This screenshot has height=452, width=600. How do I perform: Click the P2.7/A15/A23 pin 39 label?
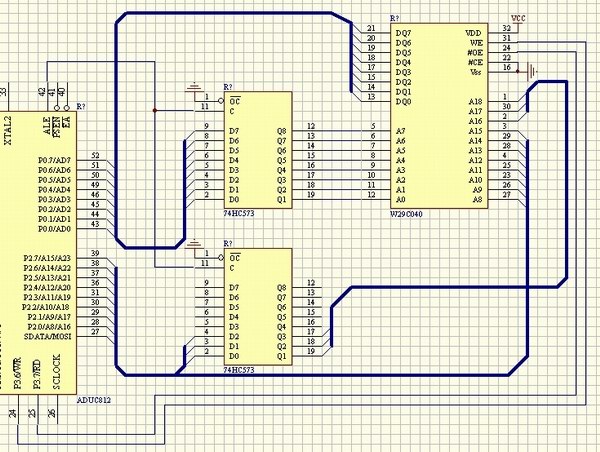pos(47,258)
